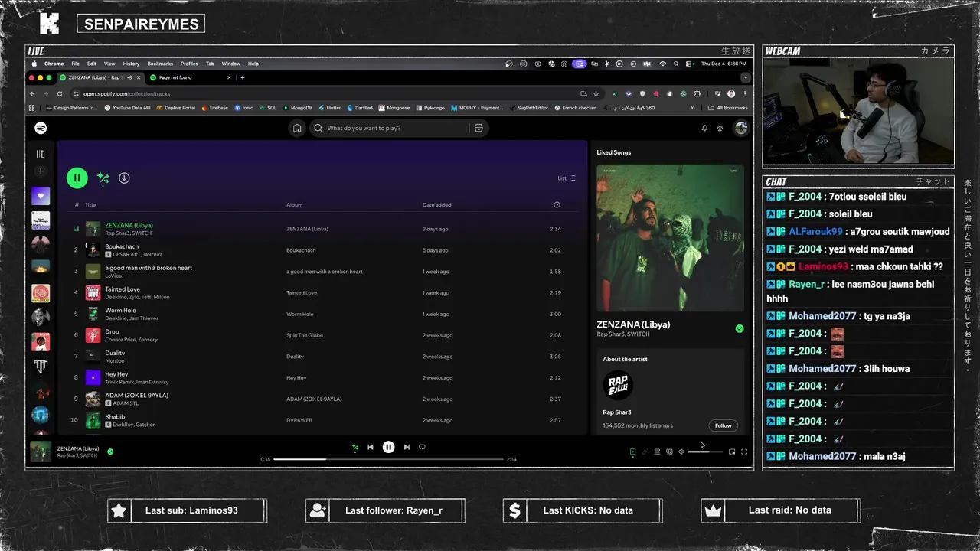Viewport: 980px width, 551px height.
Task: Open Liked Songs heart tile in sidebar
Action: (x=41, y=196)
